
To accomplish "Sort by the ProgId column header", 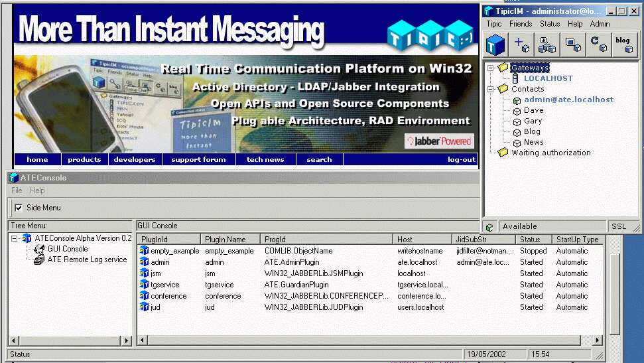I will 326,240.
